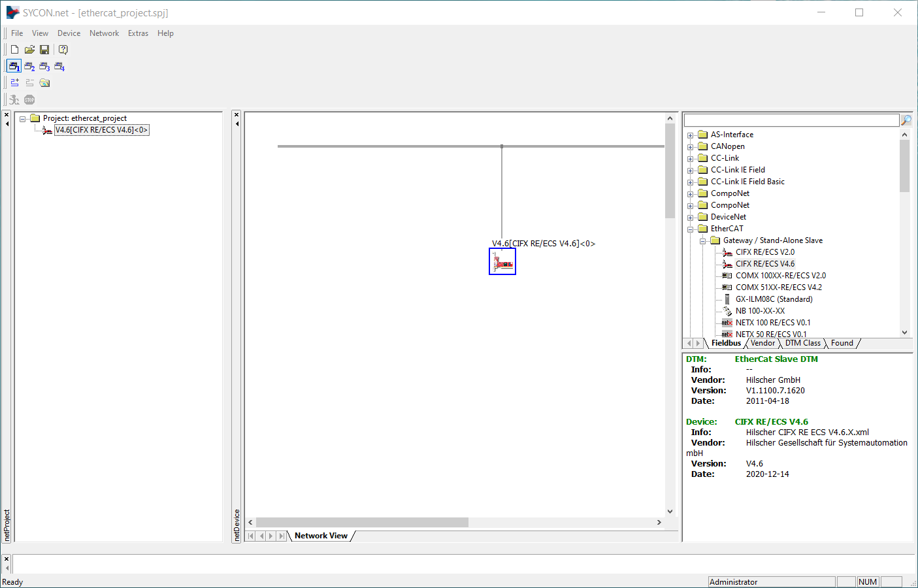Switch to window layout 2 icon
Image resolution: width=918 pixels, height=588 pixels.
[29, 67]
